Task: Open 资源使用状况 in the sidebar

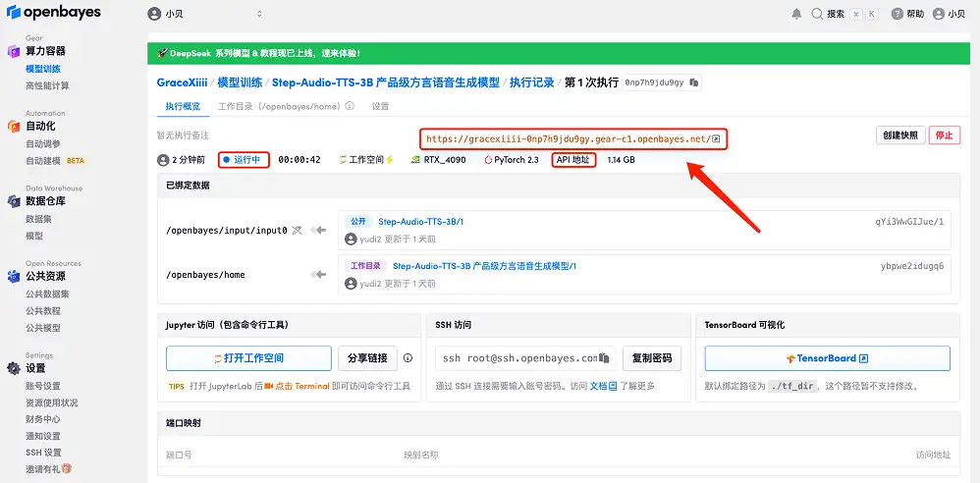Action: click(52, 403)
